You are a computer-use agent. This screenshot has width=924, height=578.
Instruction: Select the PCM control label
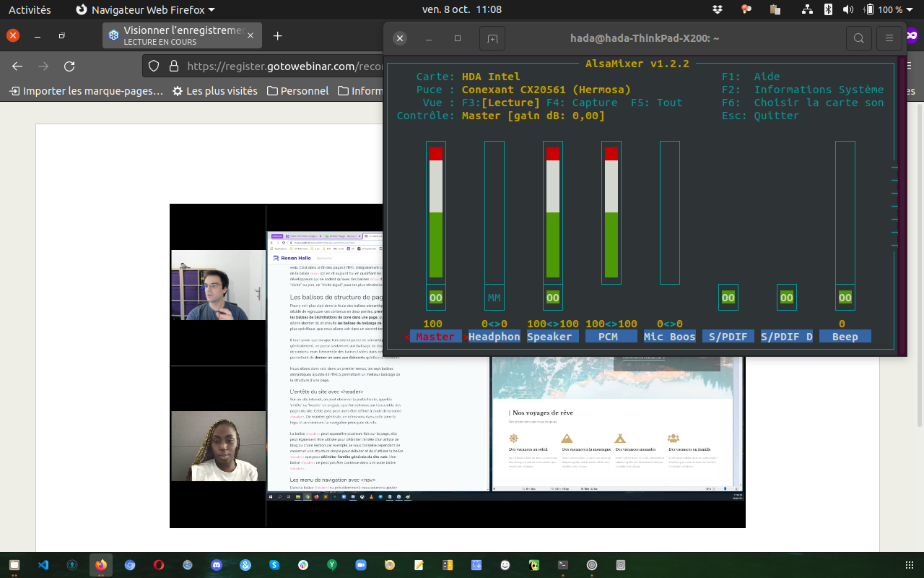[611, 337]
